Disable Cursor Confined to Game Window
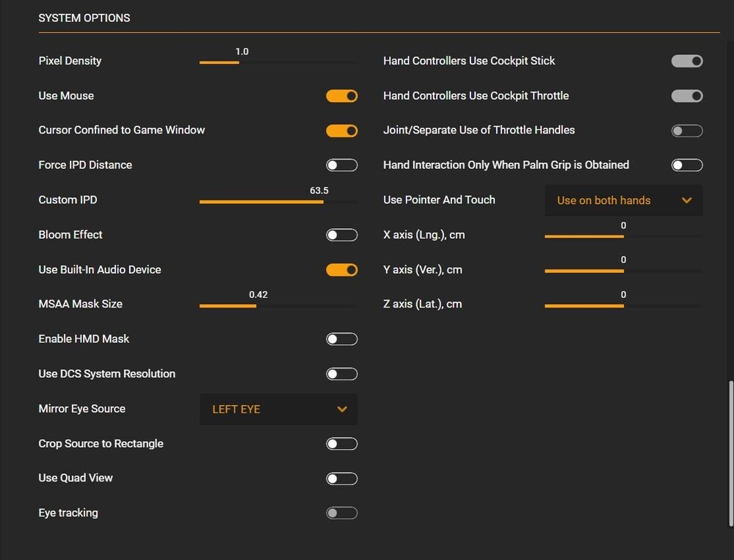The image size is (734, 560). [342, 131]
